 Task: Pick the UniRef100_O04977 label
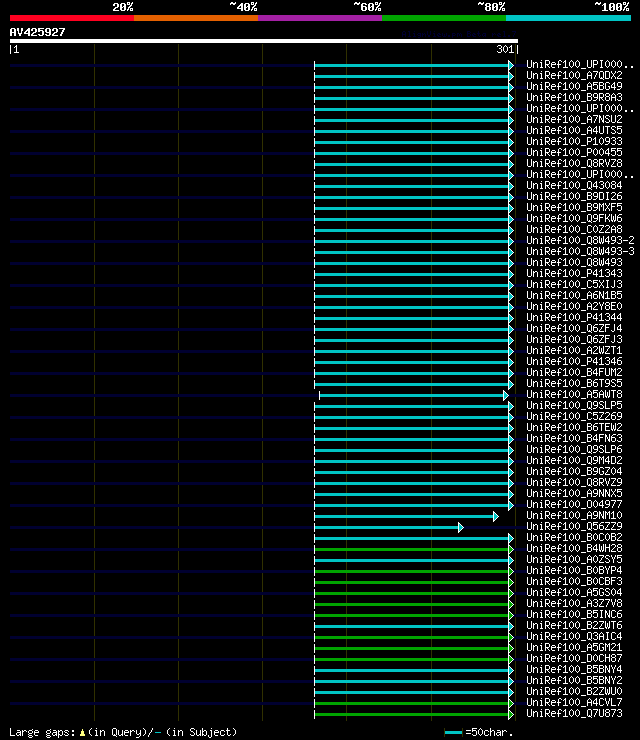[574, 504]
